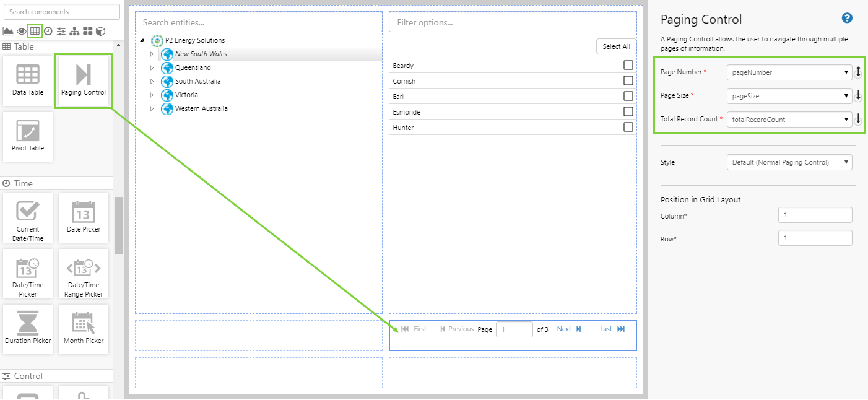Click the globe icon beside Queensland
The width and height of the screenshot is (868, 400).
[x=167, y=68]
